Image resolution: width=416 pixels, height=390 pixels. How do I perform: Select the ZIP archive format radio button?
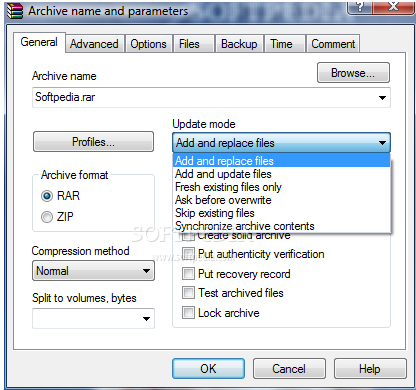[47, 217]
